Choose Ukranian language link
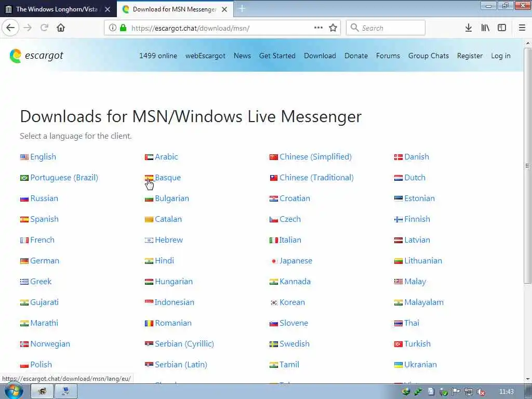Screen dimensions: 532x399 [421, 364]
